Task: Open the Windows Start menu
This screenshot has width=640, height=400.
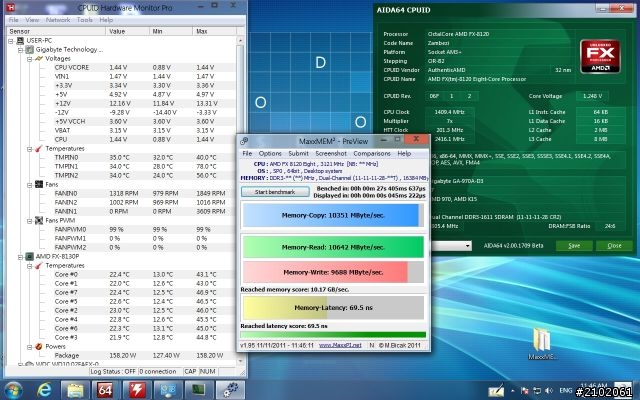Action: [13, 390]
